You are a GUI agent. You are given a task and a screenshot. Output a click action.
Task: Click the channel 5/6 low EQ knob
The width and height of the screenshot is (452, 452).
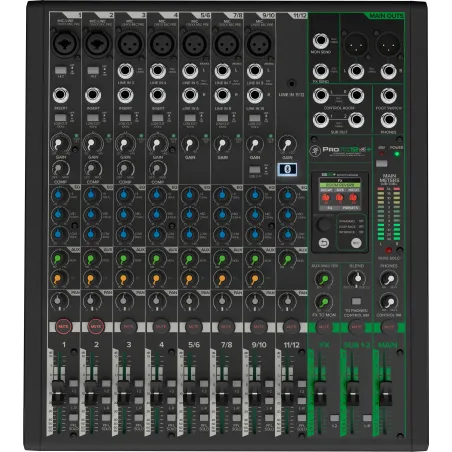[x=189, y=234]
